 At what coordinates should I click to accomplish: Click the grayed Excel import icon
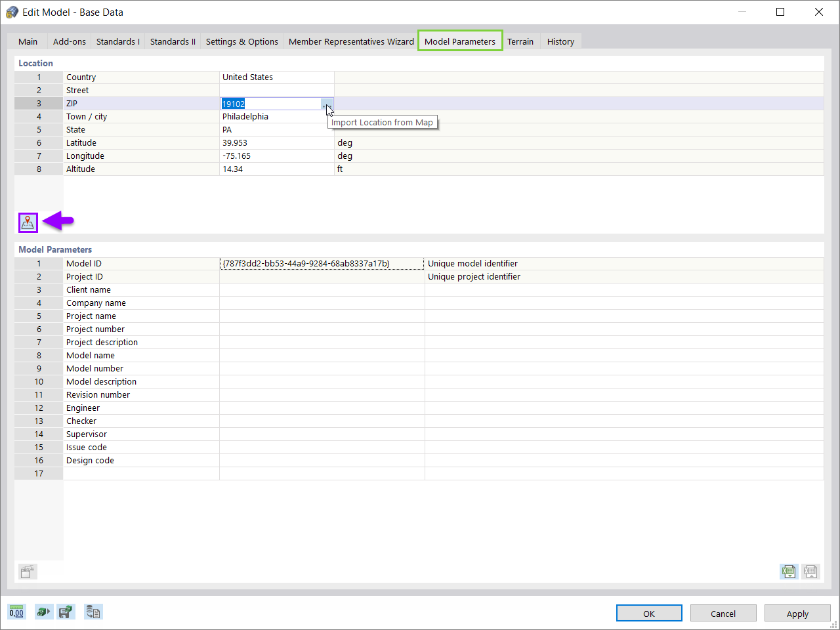coord(810,572)
